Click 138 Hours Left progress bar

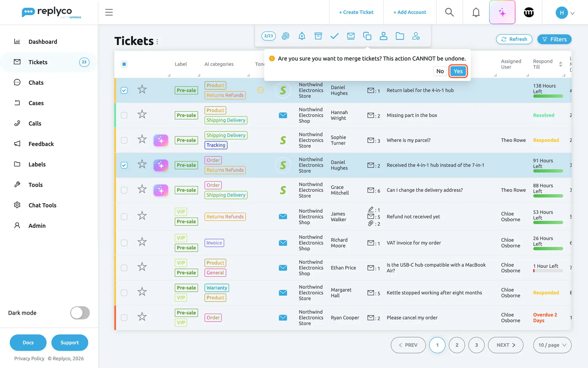[548, 96]
